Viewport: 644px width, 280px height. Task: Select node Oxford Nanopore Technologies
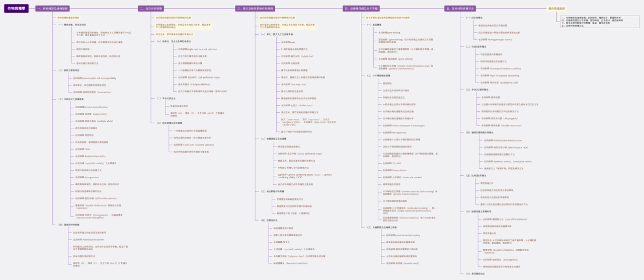click(404, 126)
